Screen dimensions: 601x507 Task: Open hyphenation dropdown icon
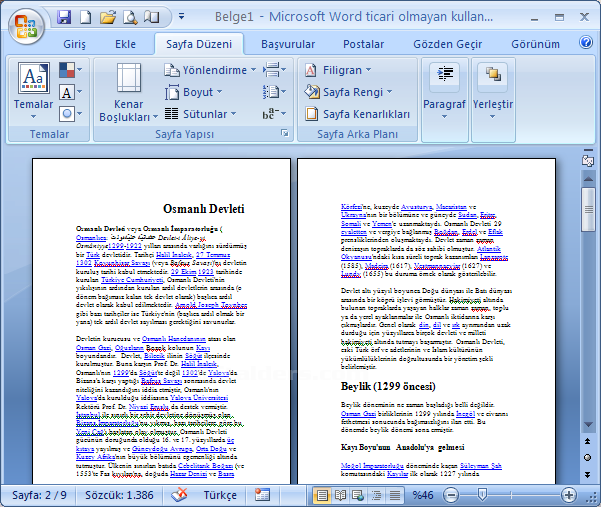pyautogui.click(x=274, y=114)
